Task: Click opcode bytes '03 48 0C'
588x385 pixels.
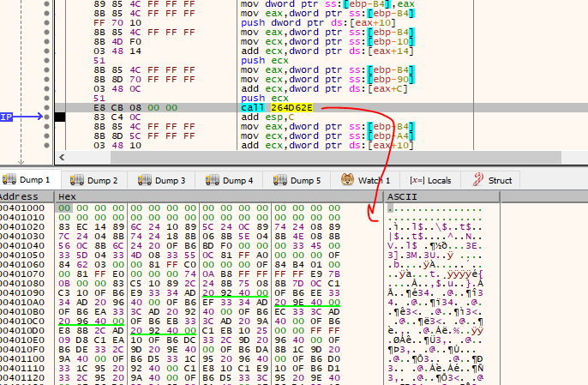Action: click(x=117, y=89)
